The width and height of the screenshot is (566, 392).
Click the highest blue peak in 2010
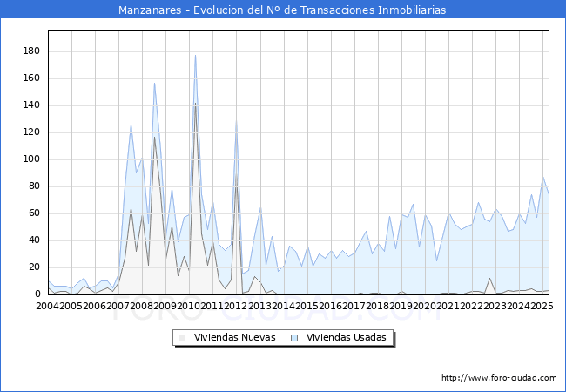[195, 55]
